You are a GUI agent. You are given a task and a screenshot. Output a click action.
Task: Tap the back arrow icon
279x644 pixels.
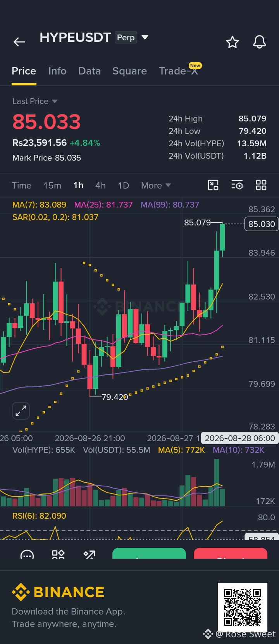[x=19, y=42]
